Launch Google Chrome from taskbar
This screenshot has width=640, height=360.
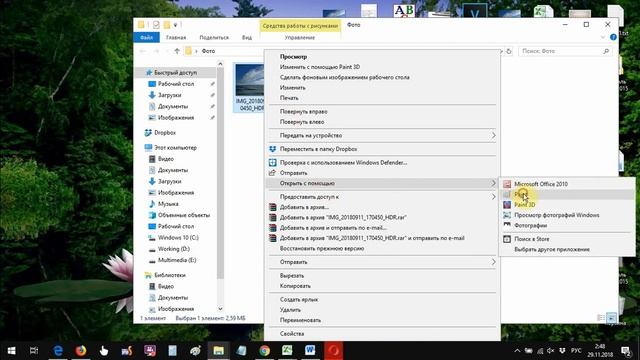(264, 351)
